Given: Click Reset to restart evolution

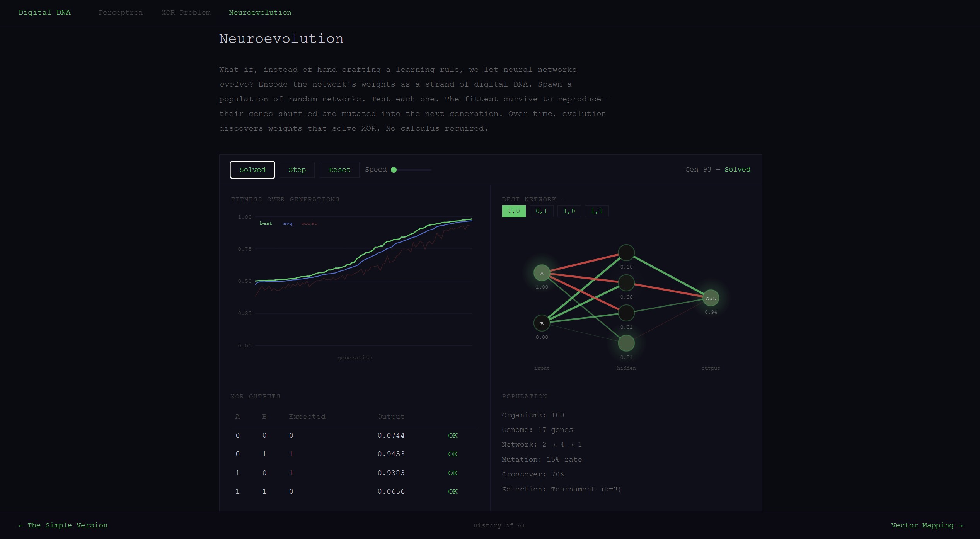Looking at the screenshot, I should 339,170.
